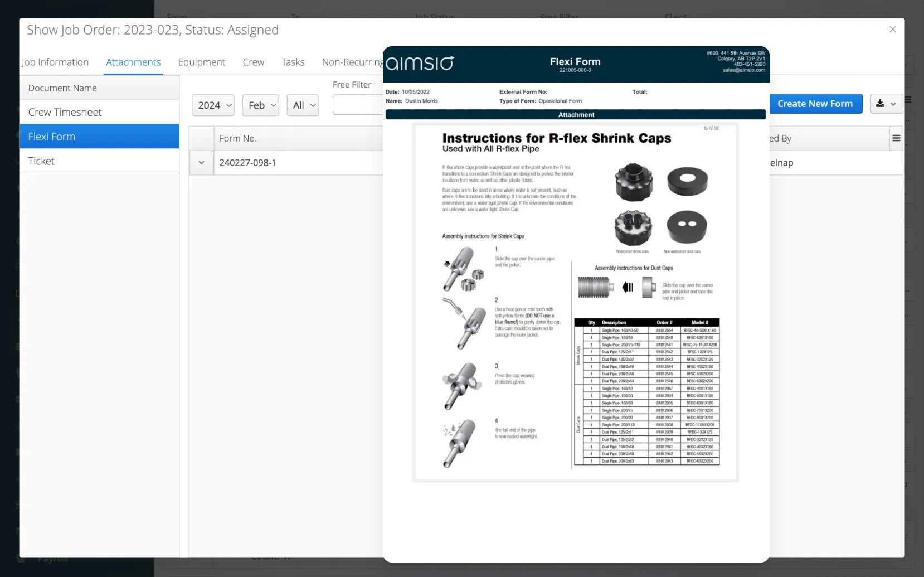
Task: Select Crew Timesheet document
Action: point(99,112)
